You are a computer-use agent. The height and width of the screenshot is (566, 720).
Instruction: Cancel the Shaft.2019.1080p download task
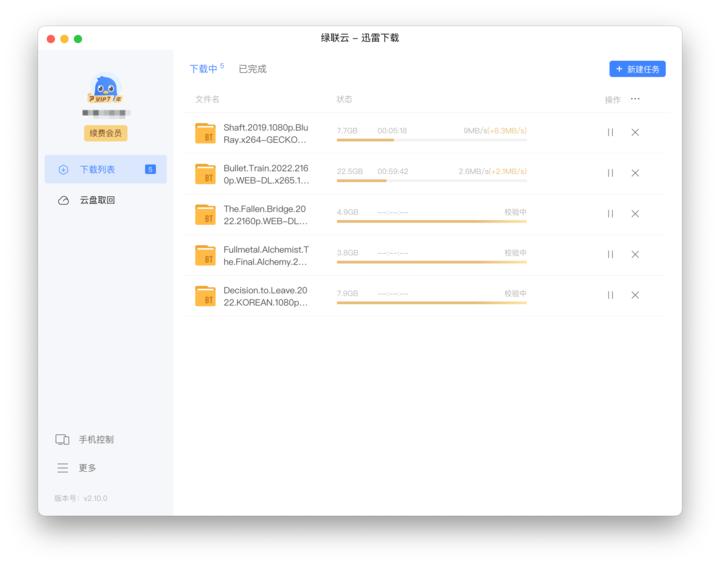[635, 132]
